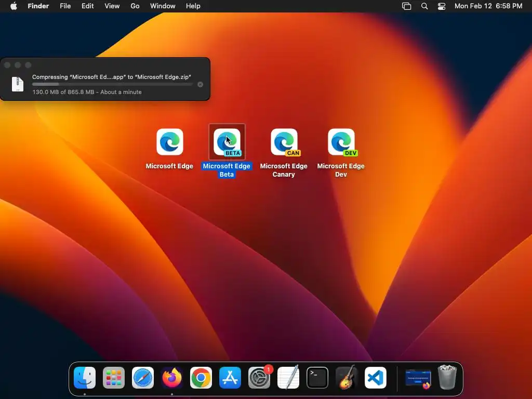
Task: Open the Trash from the Dock
Action: click(447, 377)
